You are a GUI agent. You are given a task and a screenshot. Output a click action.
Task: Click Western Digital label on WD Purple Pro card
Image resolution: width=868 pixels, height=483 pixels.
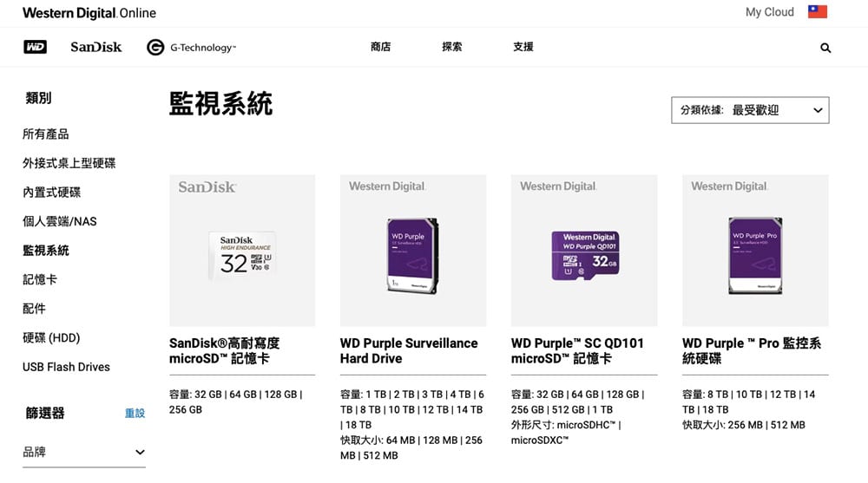[730, 186]
